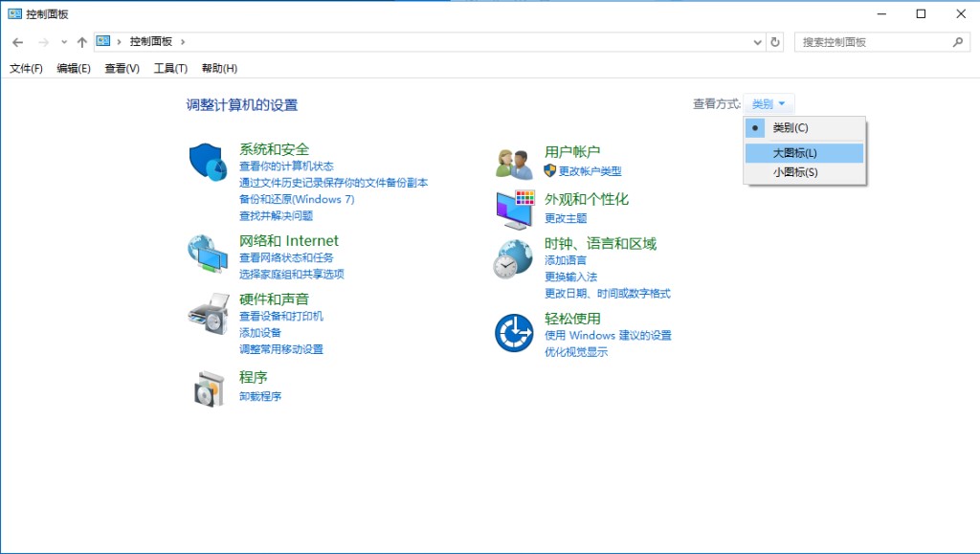Go up one level with up arrow

(x=82, y=42)
